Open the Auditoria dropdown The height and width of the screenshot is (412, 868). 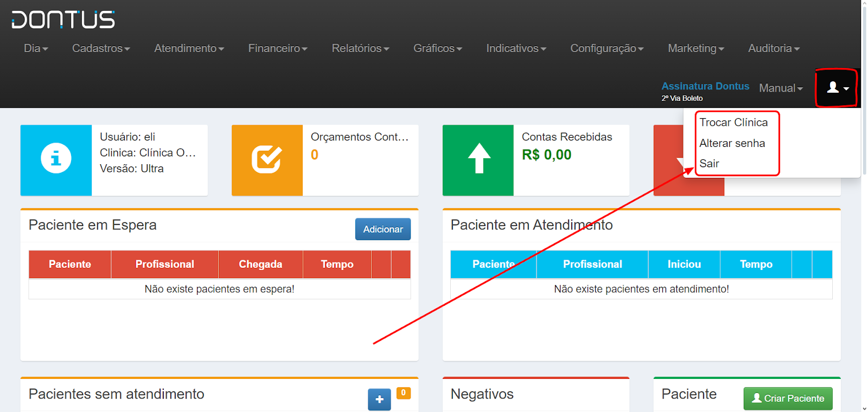pyautogui.click(x=774, y=48)
